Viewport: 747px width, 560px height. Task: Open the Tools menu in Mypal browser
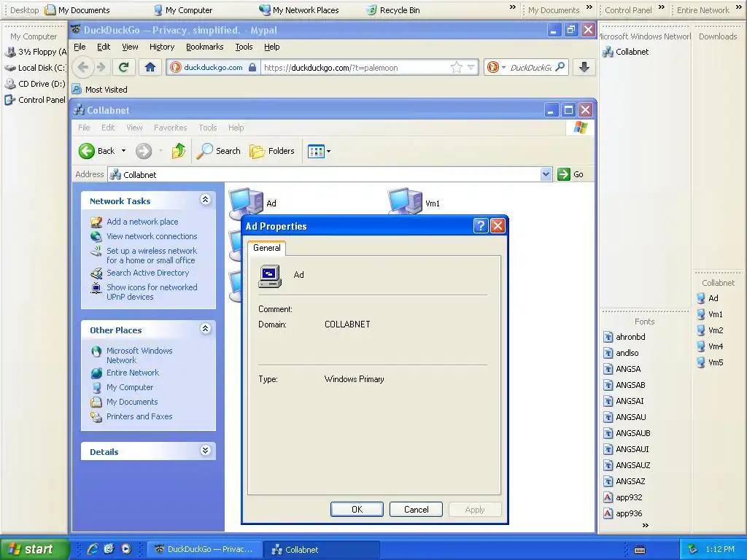tap(244, 47)
